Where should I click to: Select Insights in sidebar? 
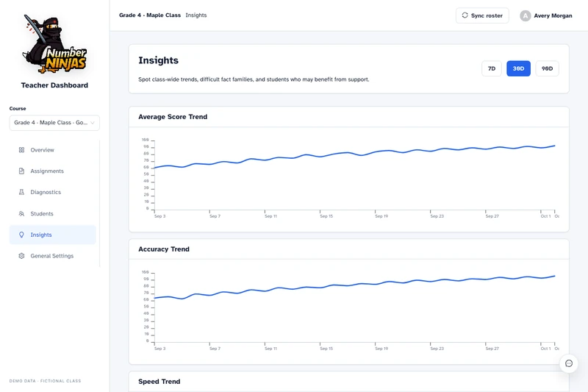(x=52, y=235)
